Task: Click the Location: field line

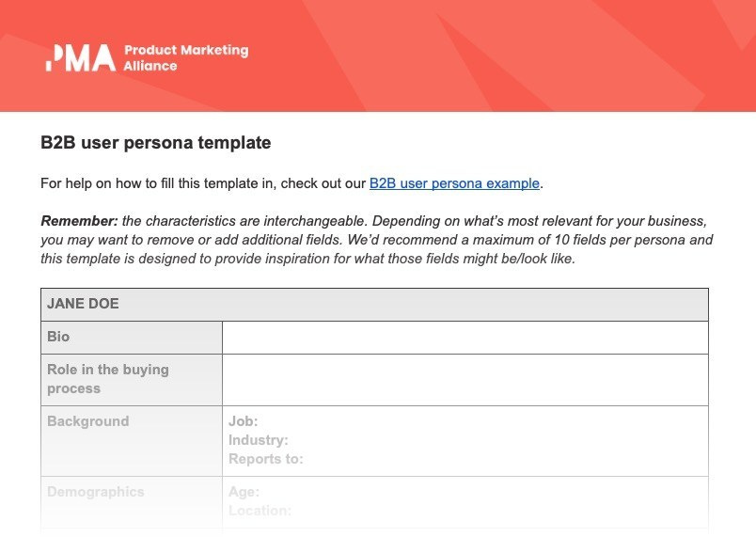Action: (x=260, y=511)
